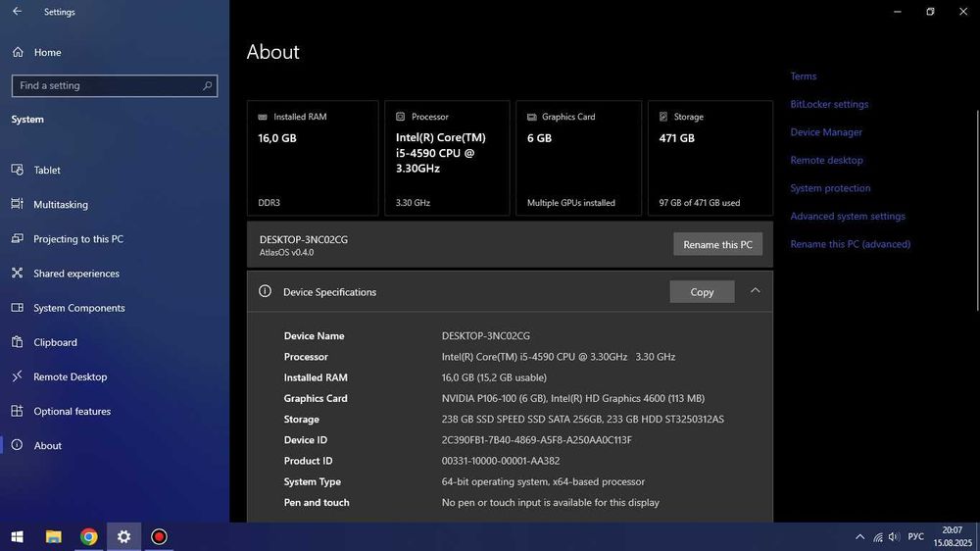Collapse the Device Specifications section

(755, 291)
